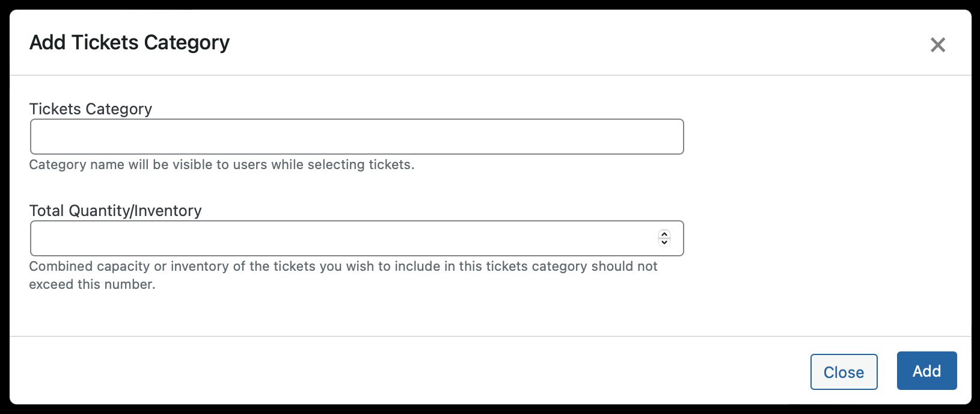Focus the Tickets Category text field
980x414 pixels.
pos(357,137)
